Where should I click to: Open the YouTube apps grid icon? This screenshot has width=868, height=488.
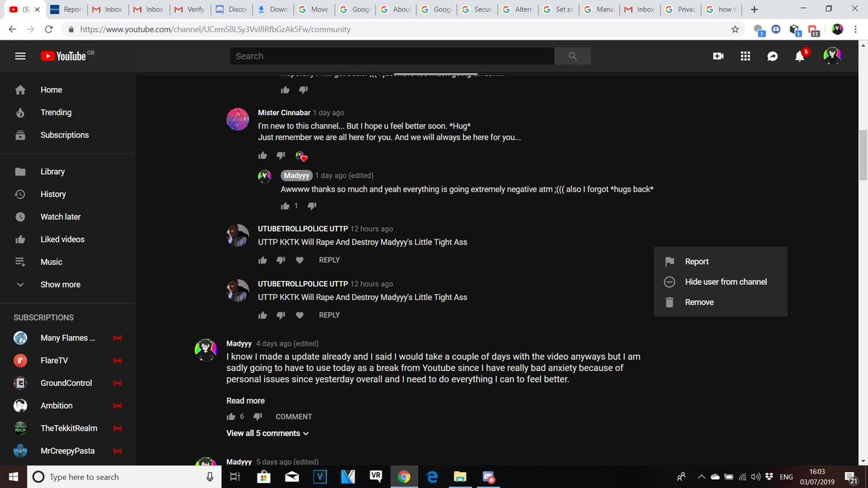(745, 56)
